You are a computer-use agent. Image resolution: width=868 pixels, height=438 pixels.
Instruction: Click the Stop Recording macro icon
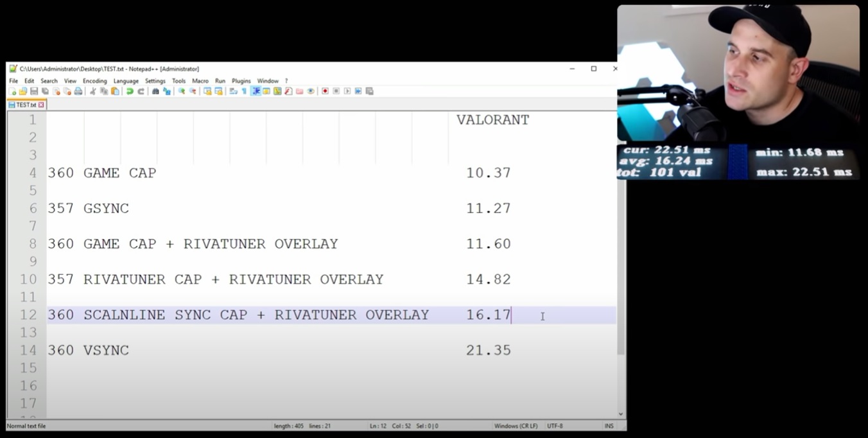click(x=336, y=91)
